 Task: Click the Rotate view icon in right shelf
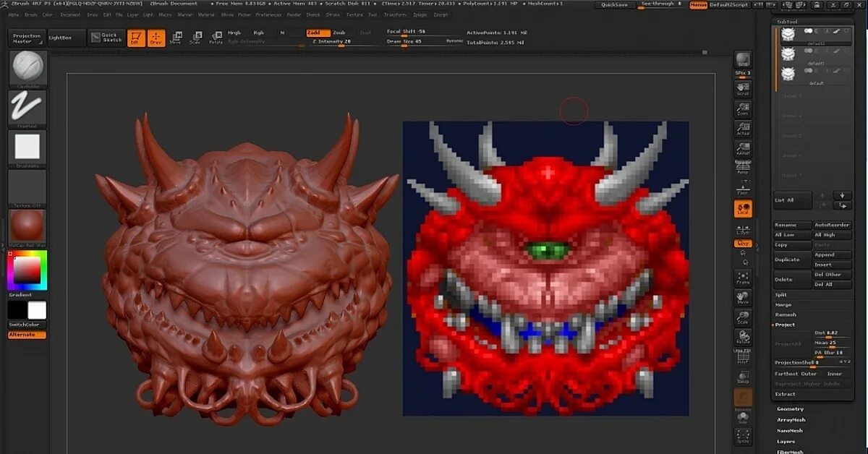coord(743,337)
